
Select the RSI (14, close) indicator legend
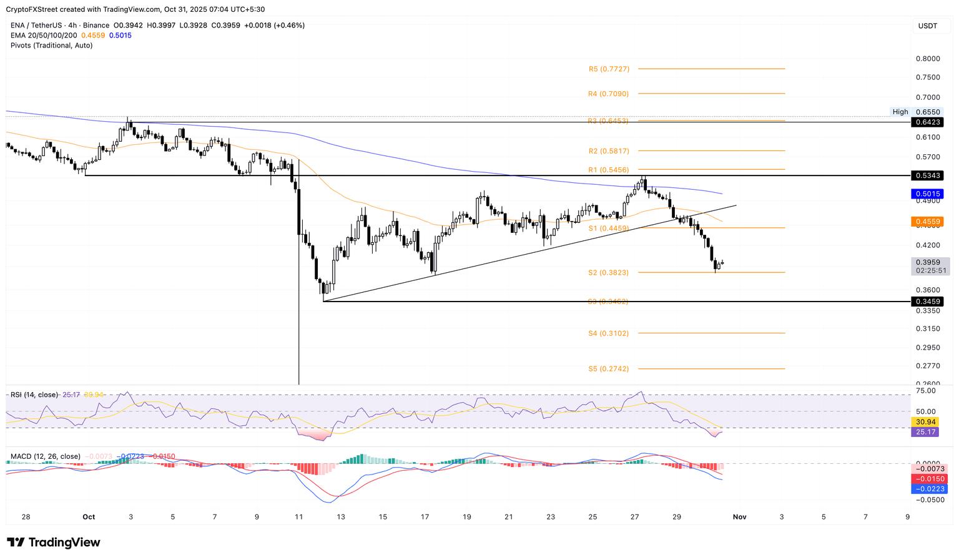[x=34, y=395]
